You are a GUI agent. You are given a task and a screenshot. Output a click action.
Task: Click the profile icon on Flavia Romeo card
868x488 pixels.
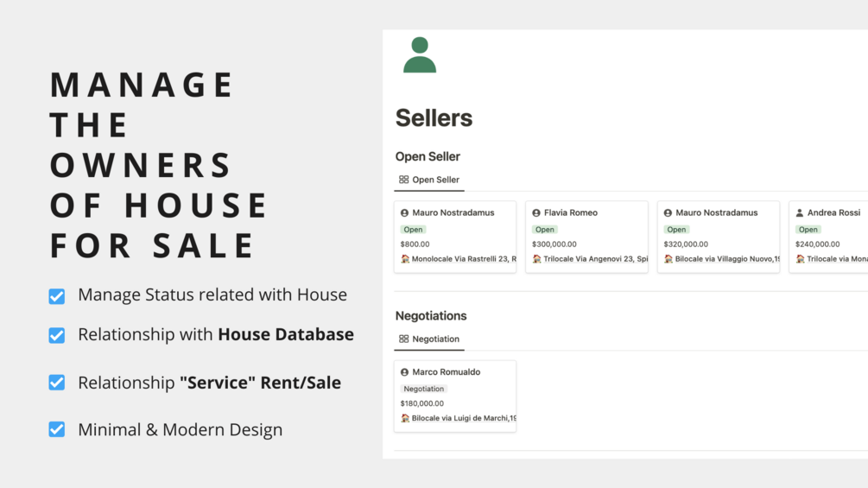point(535,213)
